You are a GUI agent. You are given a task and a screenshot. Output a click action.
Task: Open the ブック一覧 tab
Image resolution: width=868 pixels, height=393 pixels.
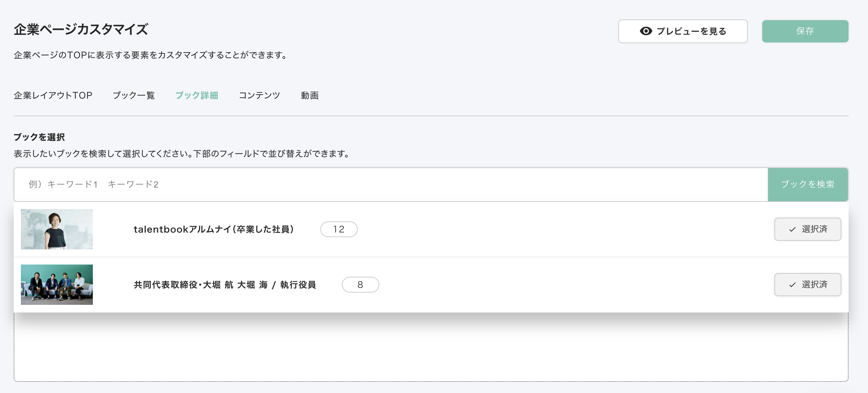[134, 95]
